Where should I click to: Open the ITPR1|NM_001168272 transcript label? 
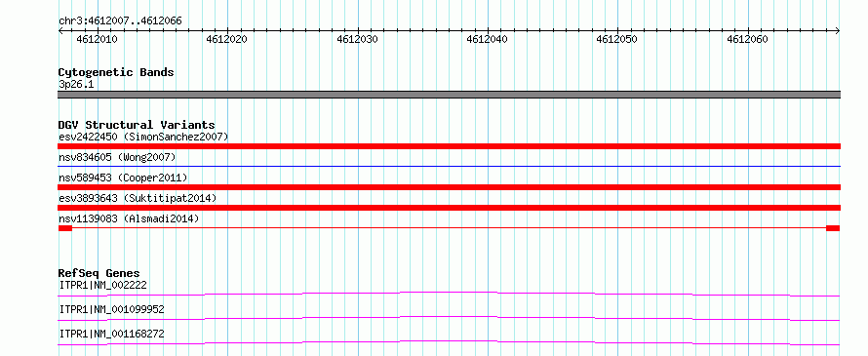coord(111,334)
